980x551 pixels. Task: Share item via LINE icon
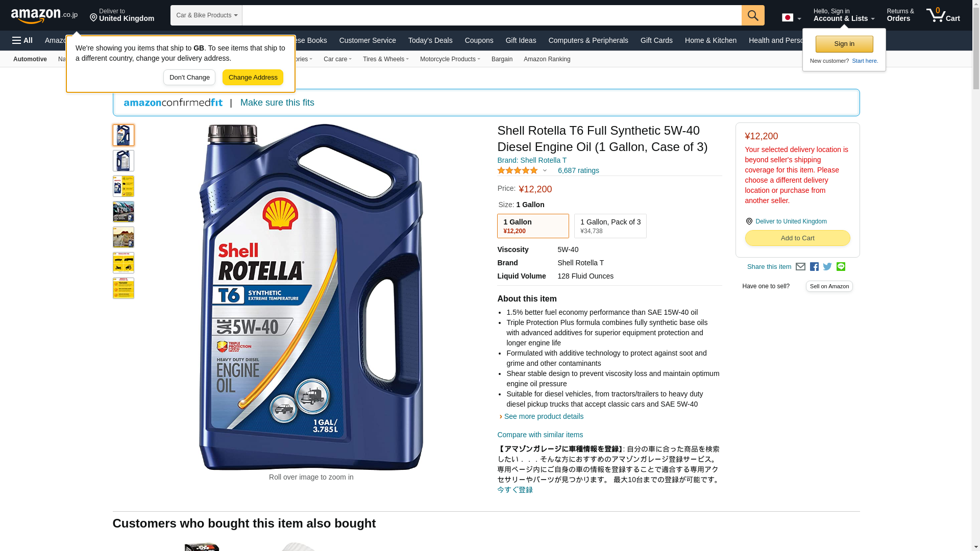[841, 267]
